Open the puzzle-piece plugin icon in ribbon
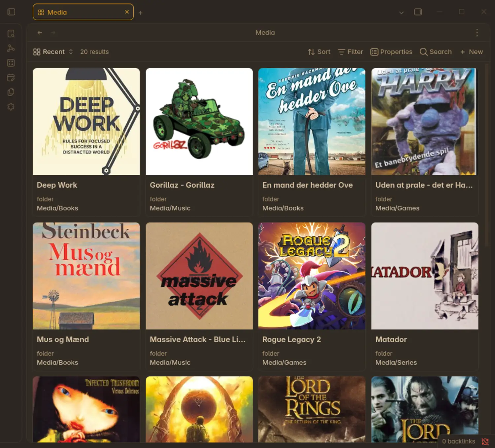 point(11,107)
